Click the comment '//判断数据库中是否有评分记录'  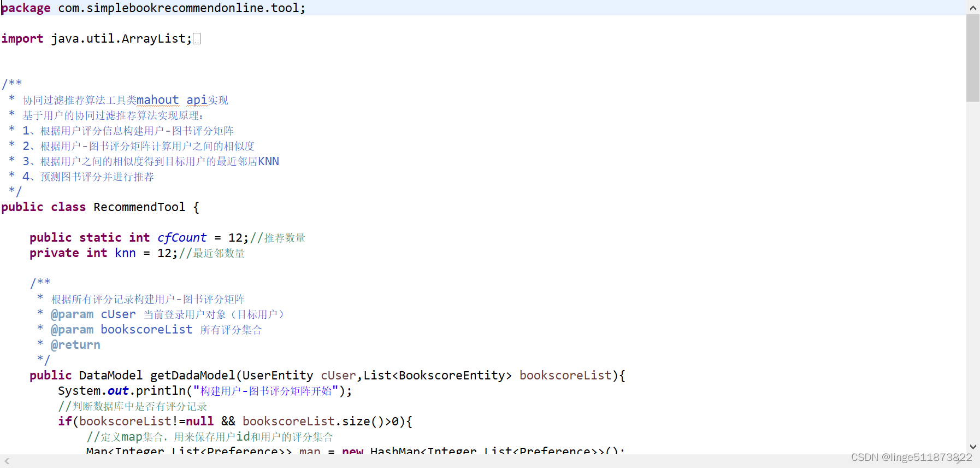pyautogui.click(x=133, y=406)
